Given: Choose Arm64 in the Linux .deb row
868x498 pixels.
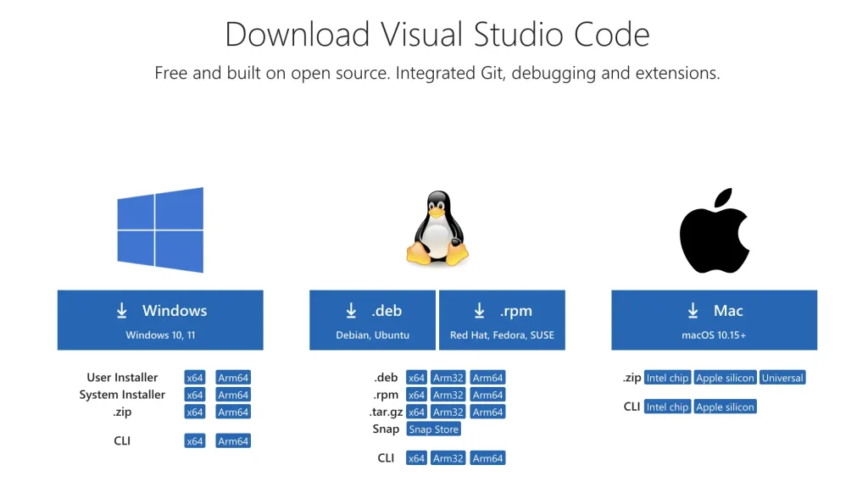Looking at the screenshot, I should (487, 378).
